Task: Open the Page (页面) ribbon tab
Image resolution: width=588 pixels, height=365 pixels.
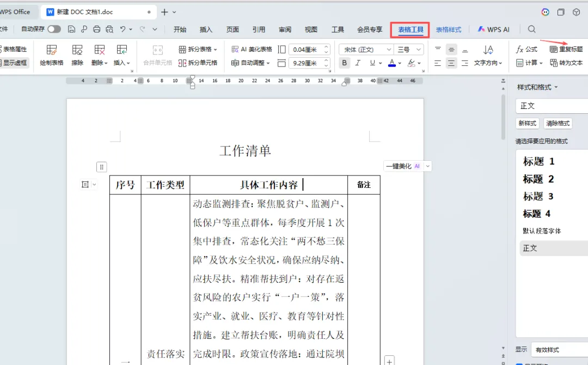Action: pyautogui.click(x=232, y=29)
